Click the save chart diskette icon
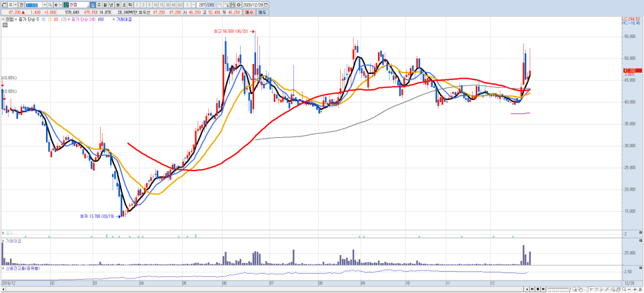 pos(233,5)
